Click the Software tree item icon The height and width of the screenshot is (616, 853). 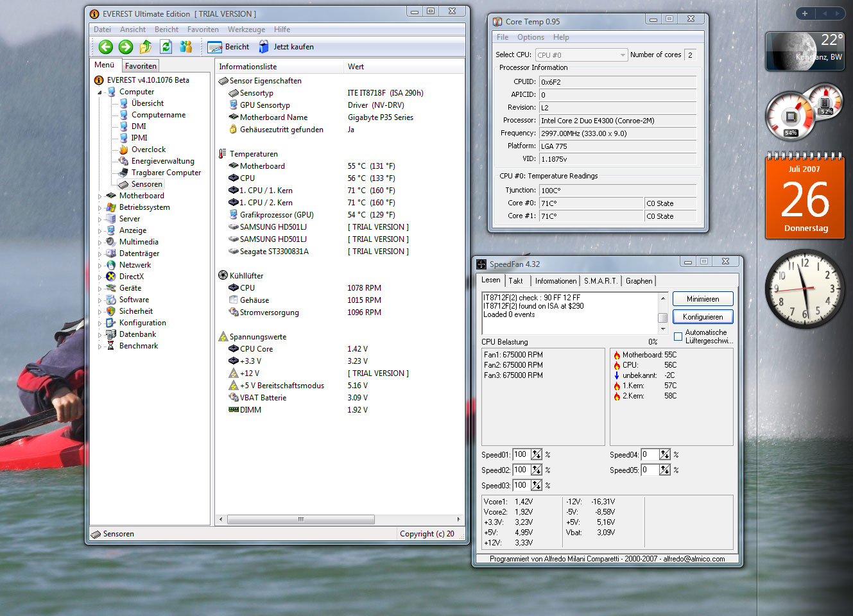111,300
